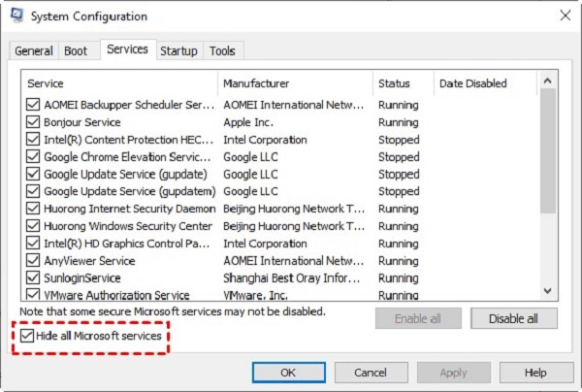Close the System Configuration window
Viewport: 582px width, 392px height.
566,16
